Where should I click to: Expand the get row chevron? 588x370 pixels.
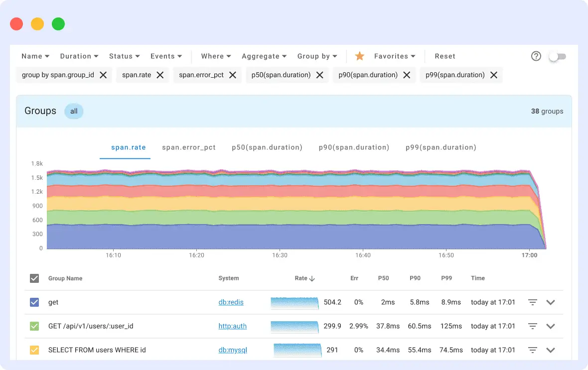point(551,302)
